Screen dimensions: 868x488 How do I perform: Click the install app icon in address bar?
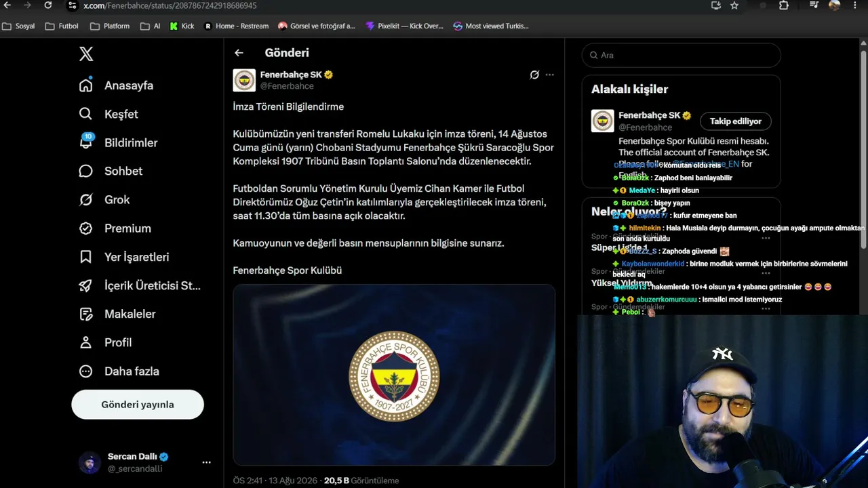[716, 5]
